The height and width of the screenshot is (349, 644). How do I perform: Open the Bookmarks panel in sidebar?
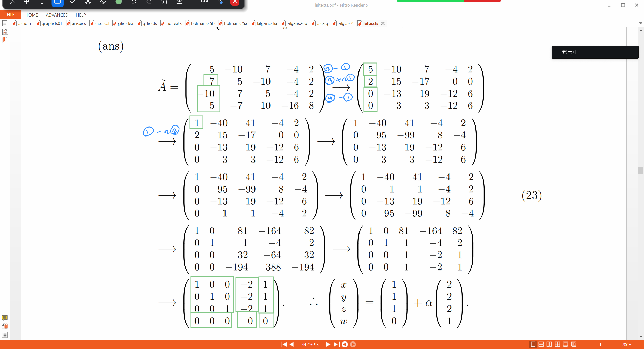pyautogui.click(x=5, y=40)
